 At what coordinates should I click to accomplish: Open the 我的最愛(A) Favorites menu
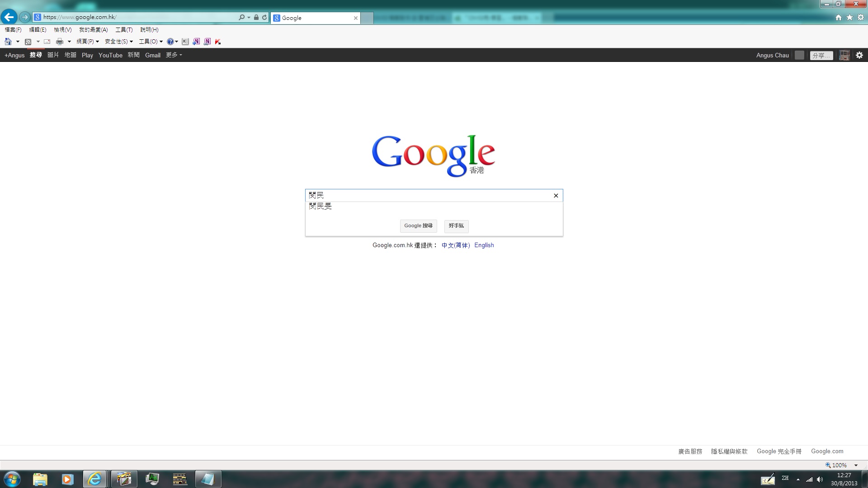(x=93, y=30)
